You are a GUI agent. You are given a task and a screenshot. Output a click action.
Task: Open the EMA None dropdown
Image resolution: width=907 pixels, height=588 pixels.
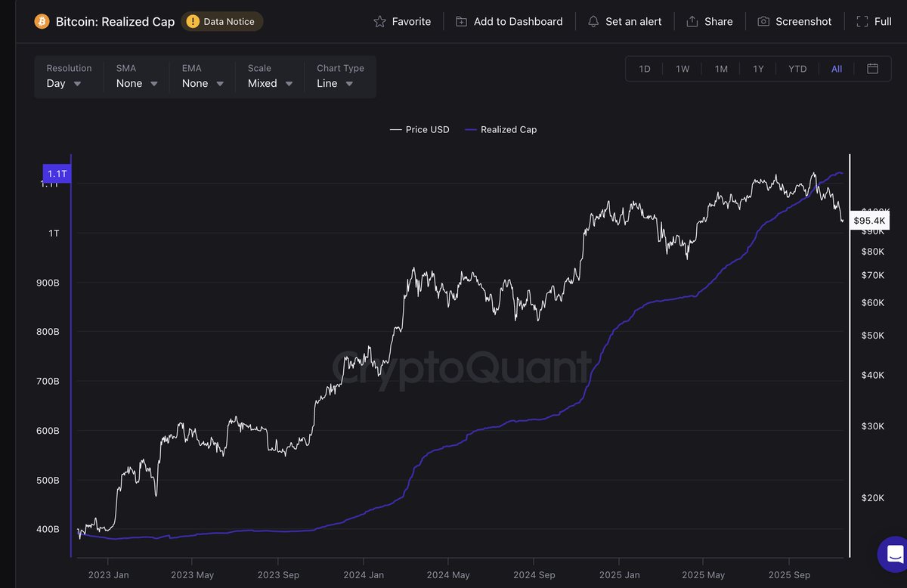[x=203, y=76]
